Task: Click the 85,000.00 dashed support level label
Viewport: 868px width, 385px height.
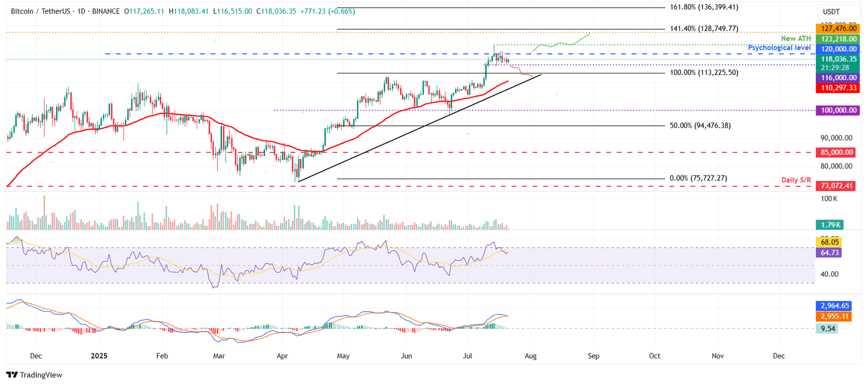Action: (837, 152)
